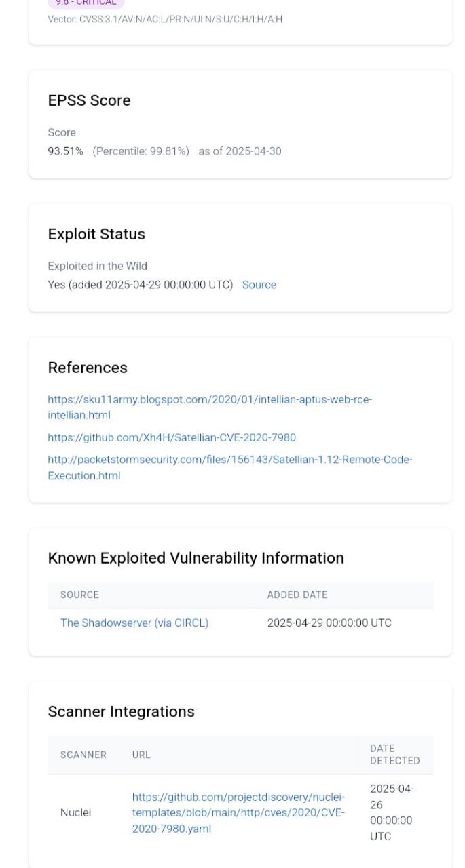Viewport: 465px width, 868px height.
Task: Click the 93.51% EPSS score value
Action: tap(65, 151)
